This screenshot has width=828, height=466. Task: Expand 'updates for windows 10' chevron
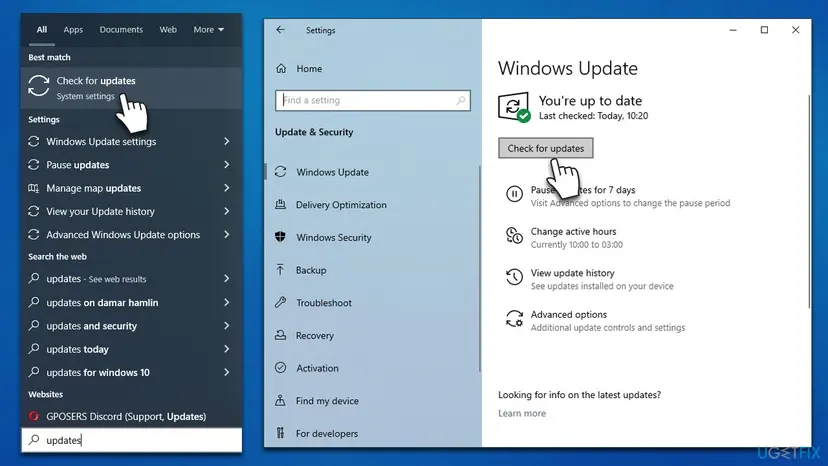pyautogui.click(x=227, y=372)
